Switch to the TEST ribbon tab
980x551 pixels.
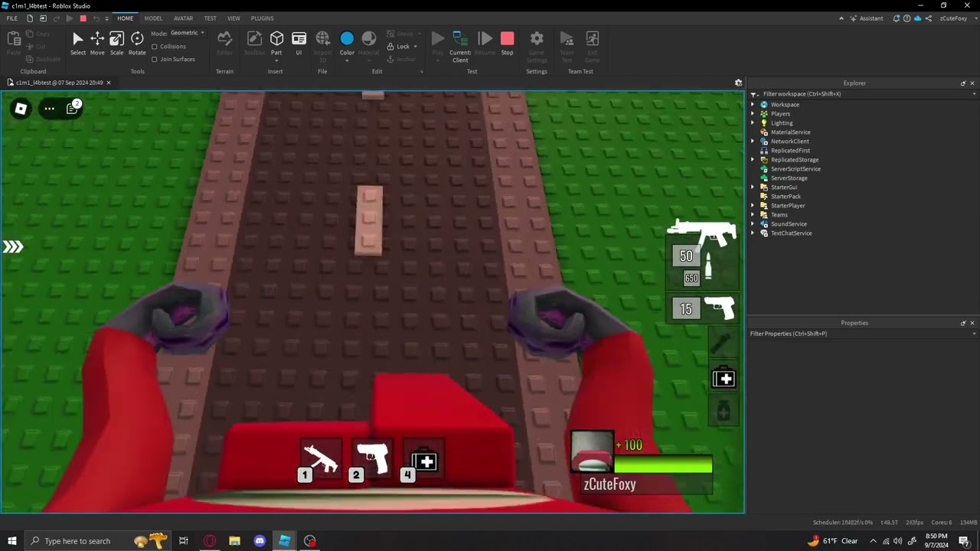pos(210,18)
